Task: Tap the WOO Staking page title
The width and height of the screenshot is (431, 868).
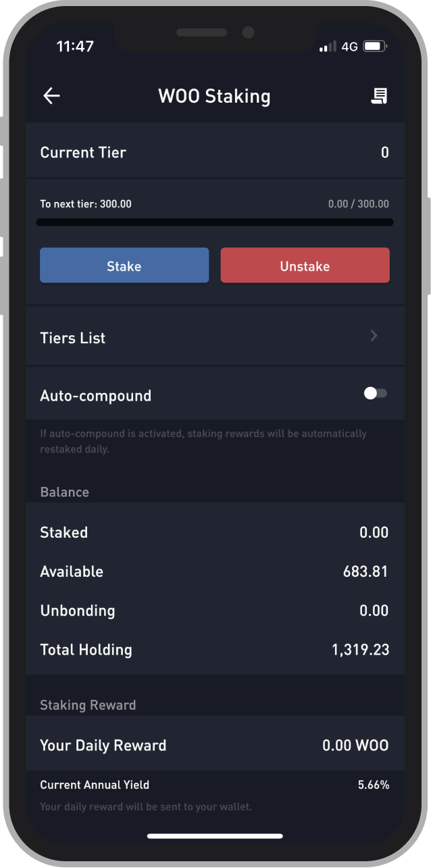Action: pos(214,96)
